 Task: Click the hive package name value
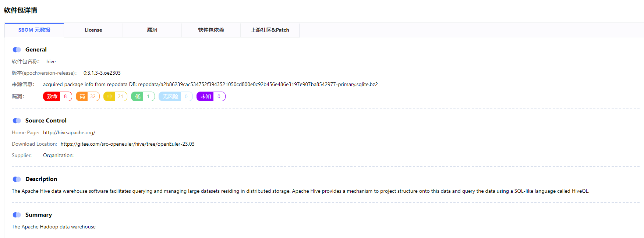point(51,62)
